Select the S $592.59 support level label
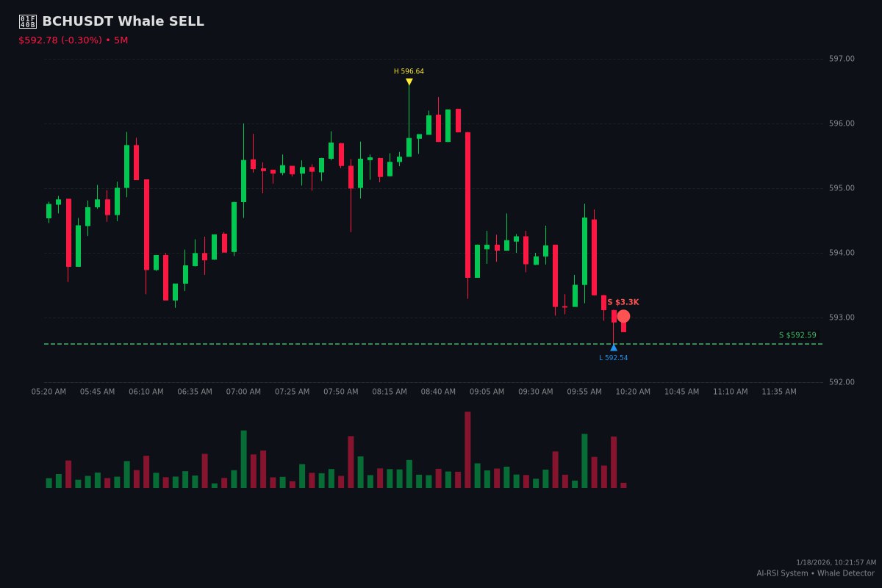Image resolution: width=882 pixels, height=588 pixels. (x=797, y=335)
